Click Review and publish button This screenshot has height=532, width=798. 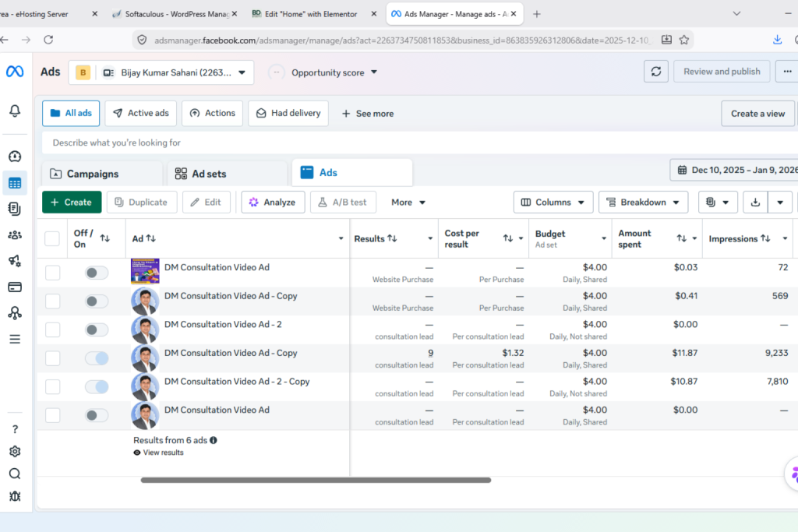pyautogui.click(x=722, y=72)
